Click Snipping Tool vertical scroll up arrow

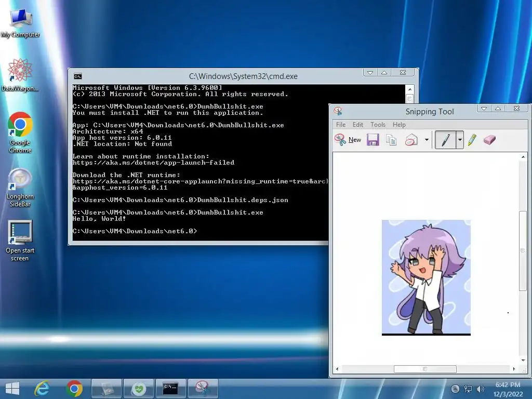tap(523, 157)
